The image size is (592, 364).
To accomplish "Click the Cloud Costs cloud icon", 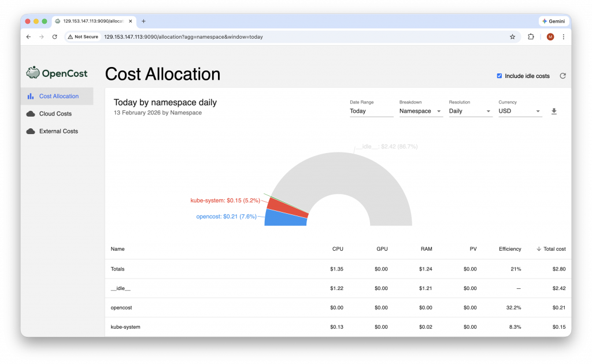I will coord(31,114).
